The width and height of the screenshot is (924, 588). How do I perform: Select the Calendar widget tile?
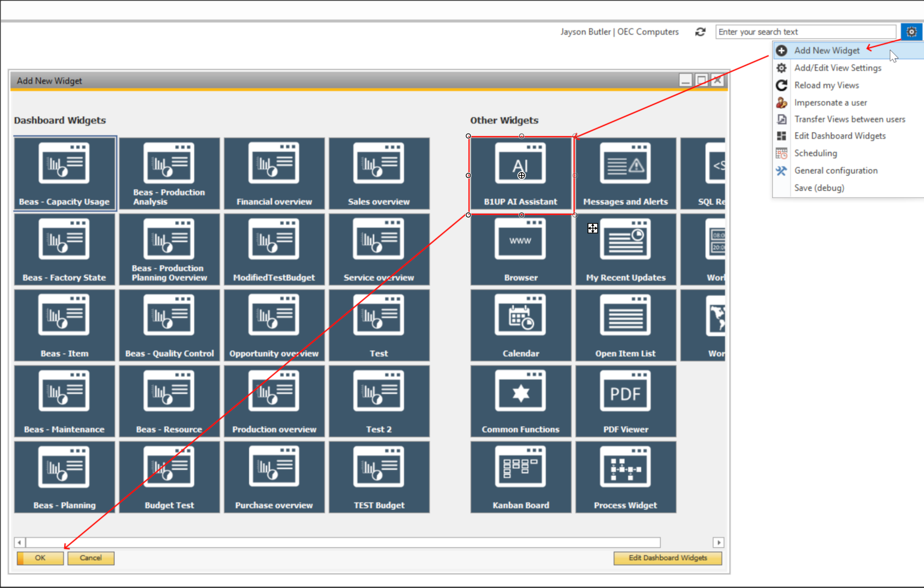coord(521,325)
